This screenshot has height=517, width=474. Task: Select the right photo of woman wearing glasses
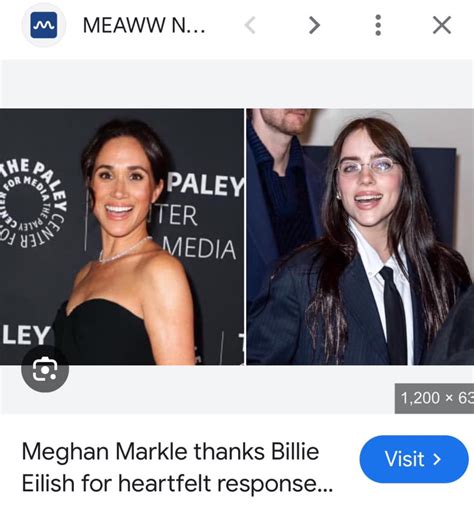coord(360,237)
